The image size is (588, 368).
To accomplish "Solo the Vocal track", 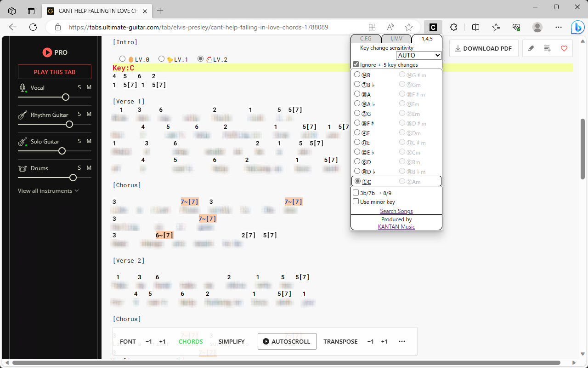I will click(79, 87).
